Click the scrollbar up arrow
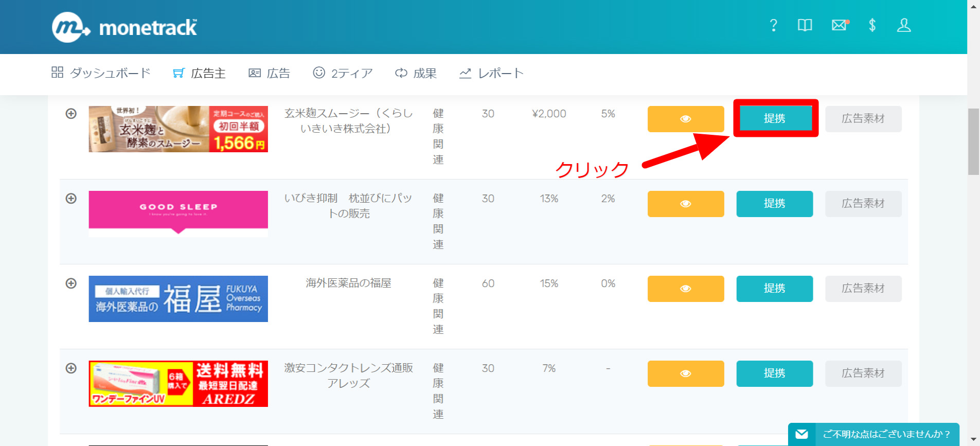 (x=973, y=6)
